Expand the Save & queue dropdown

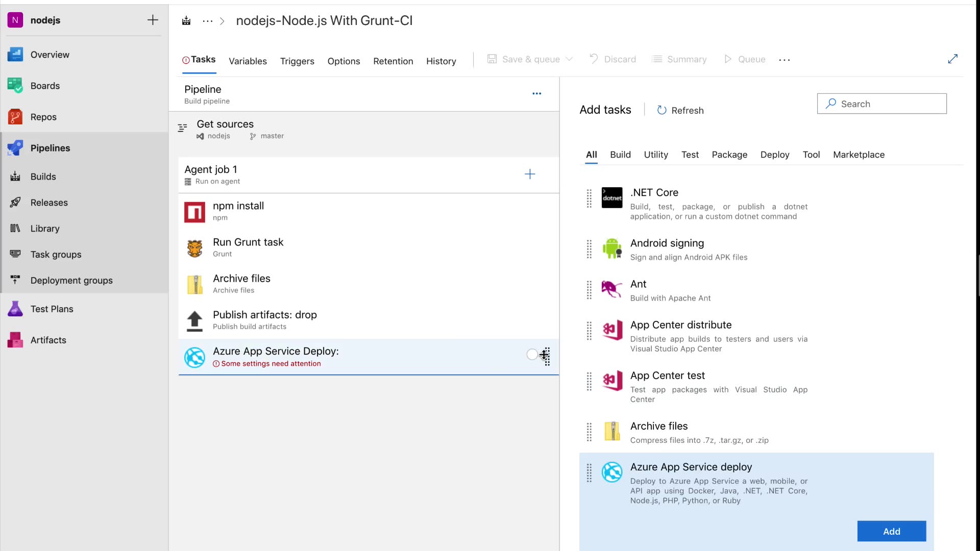point(569,59)
